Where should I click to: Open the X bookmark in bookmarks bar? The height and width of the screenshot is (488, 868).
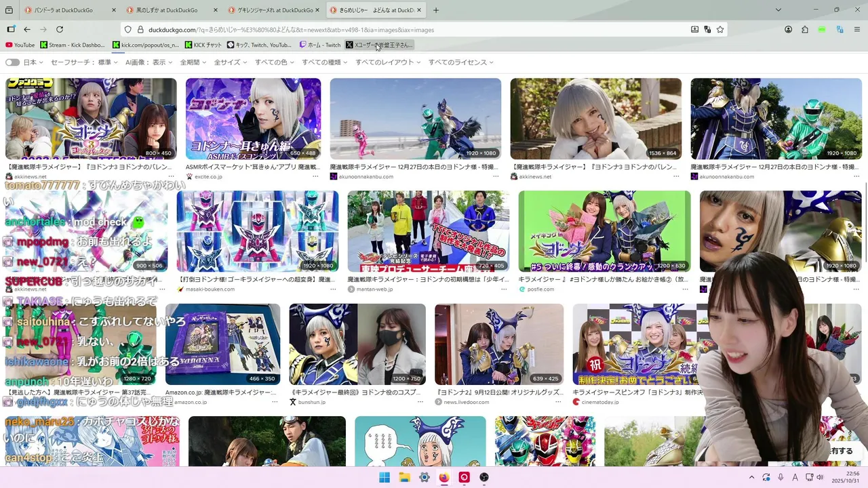[x=379, y=45]
